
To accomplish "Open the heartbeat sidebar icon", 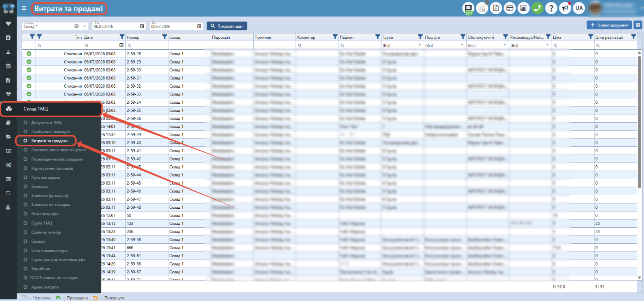I will coord(8,94).
